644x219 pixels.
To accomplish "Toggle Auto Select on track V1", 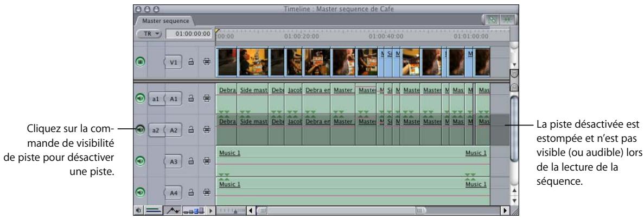I will point(207,62).
